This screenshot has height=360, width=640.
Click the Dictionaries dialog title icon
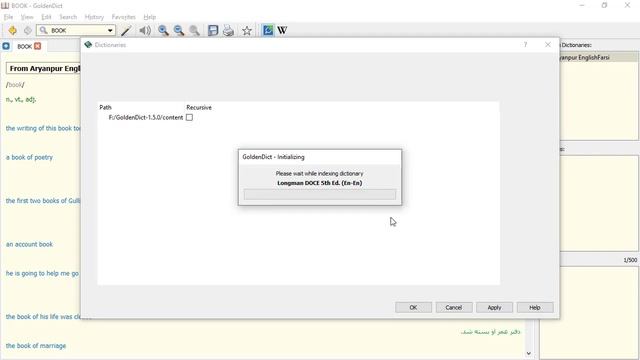(88, 44)
